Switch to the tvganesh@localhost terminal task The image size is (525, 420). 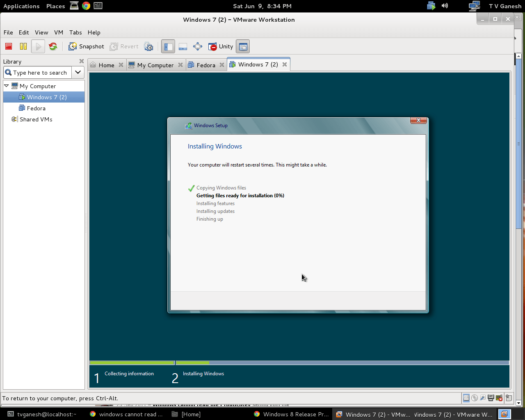(x=43, y=414)
